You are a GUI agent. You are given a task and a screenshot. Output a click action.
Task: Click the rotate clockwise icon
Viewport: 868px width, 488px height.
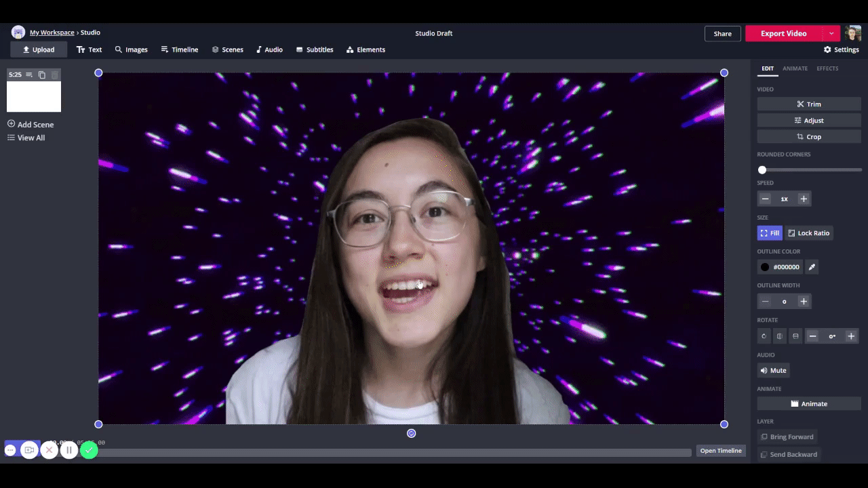764,336
